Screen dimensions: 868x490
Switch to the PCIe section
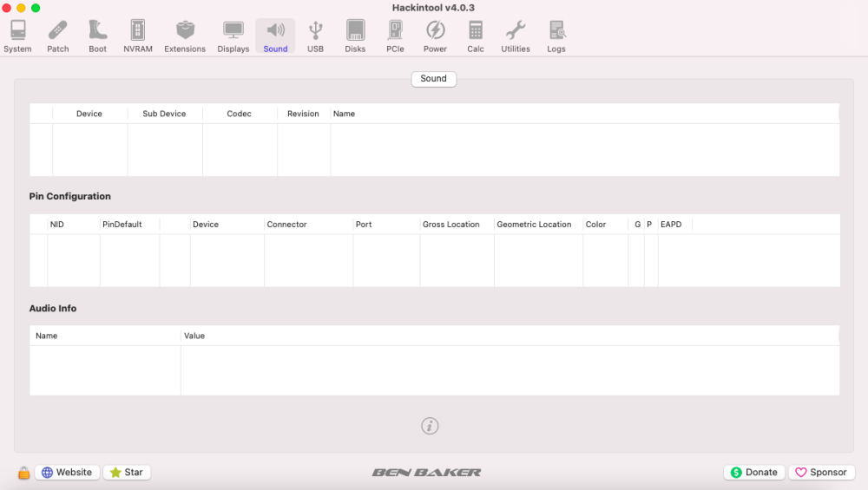coord(395,36)
